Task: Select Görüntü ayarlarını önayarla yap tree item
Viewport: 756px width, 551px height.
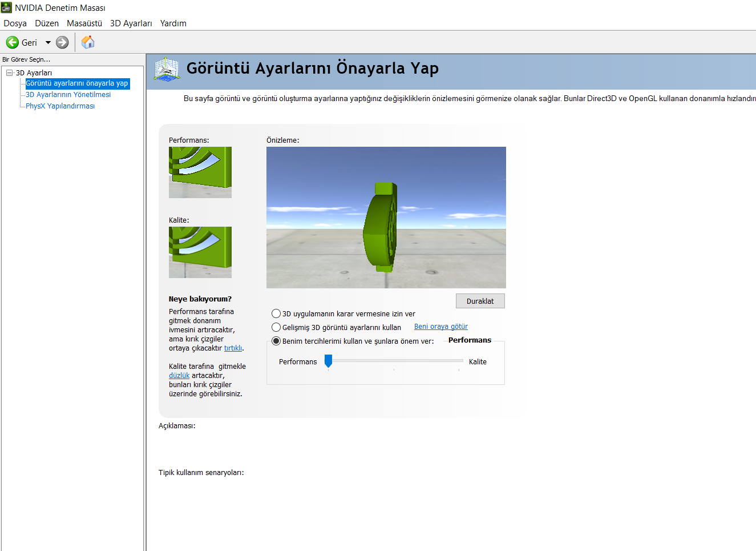Action: click(77, 83)
